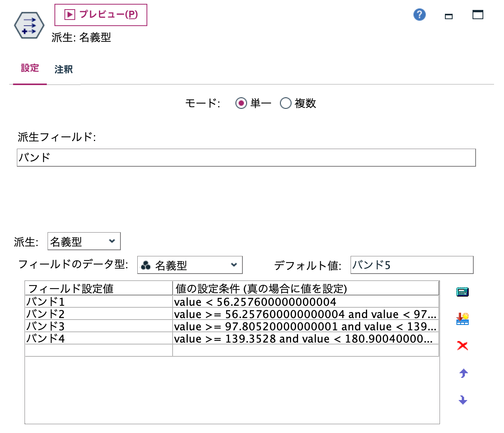Screen dimensions: 504x433
Task: Delete the selected condition with red X icon
Action: pos(463,345)
